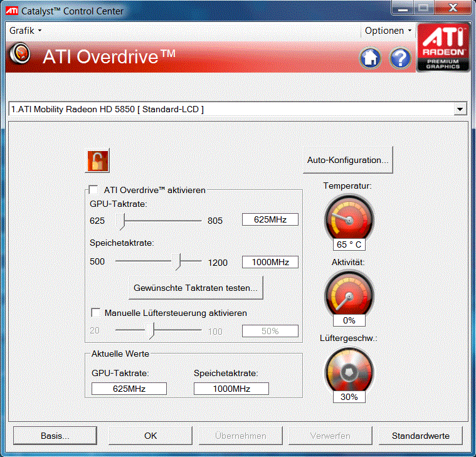Screen dimensions: 476x457
Task: Click the Übernehmen button
Action: pyautogui.click(x=241, y=436)
